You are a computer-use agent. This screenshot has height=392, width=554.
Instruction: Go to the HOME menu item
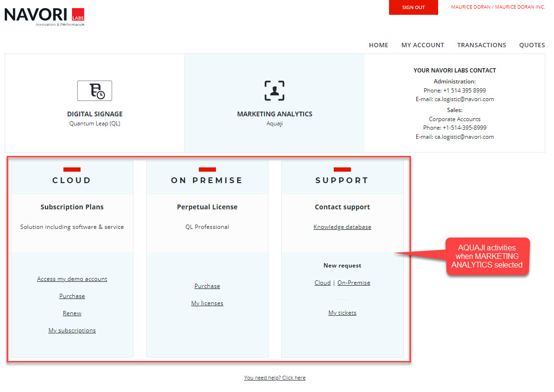(379, 45)
